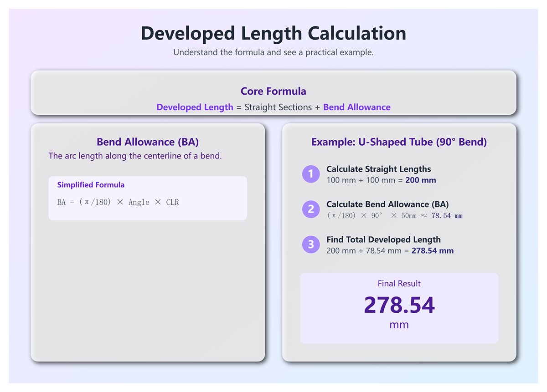Click the BA = (π/180) × Angle × CLR formula
Screen dimensions: 547x392
click(118, 202)
